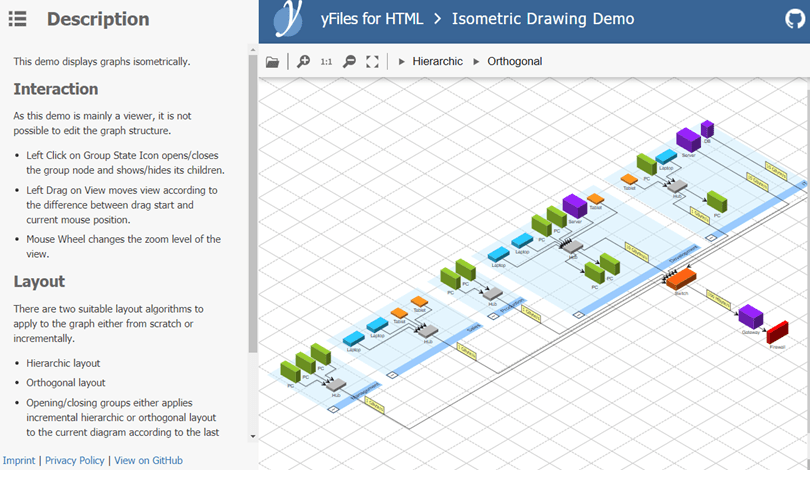Select the red Firewall node
The height and width of the screenshot is (479, 810).
pos(777,333)
